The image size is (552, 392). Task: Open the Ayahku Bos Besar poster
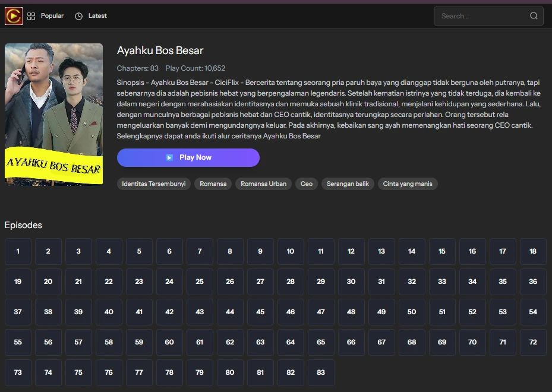click(53, 114)
